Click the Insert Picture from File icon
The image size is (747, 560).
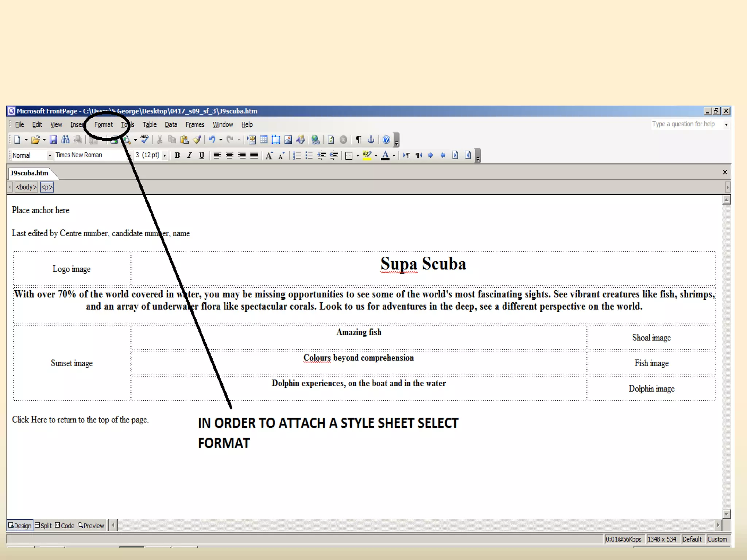pyautogui.click(x=288, y=140)
